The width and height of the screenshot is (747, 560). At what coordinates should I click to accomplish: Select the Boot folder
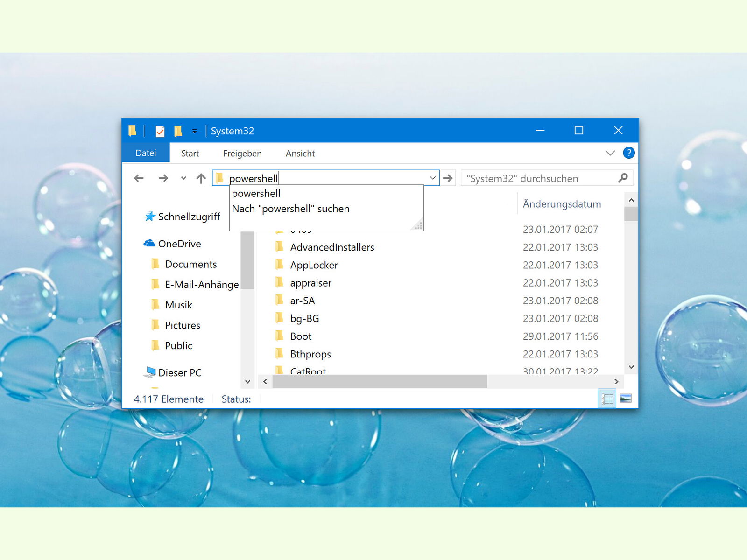[x=301, y=336]
